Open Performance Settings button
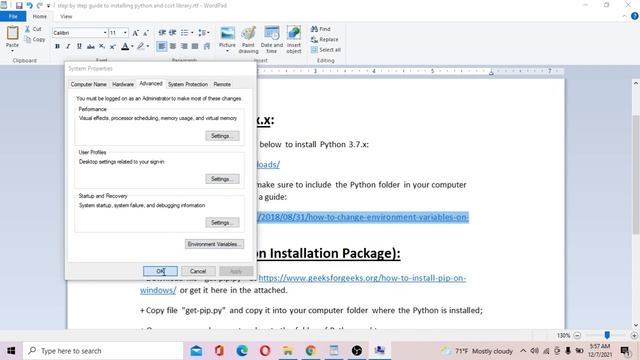This screenshot has height=360, width=640. tap(222, 136)
